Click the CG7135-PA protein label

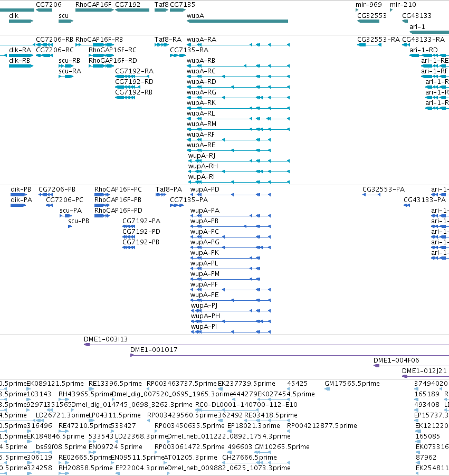(x=189, y=200)
